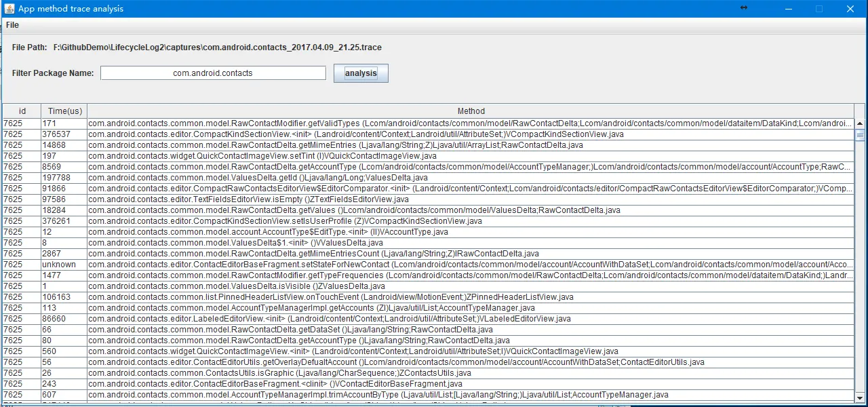868x407 pixels.
Task: Click the scrollbar up arrow
Action: pyautogui.click(x=860, y=123)
